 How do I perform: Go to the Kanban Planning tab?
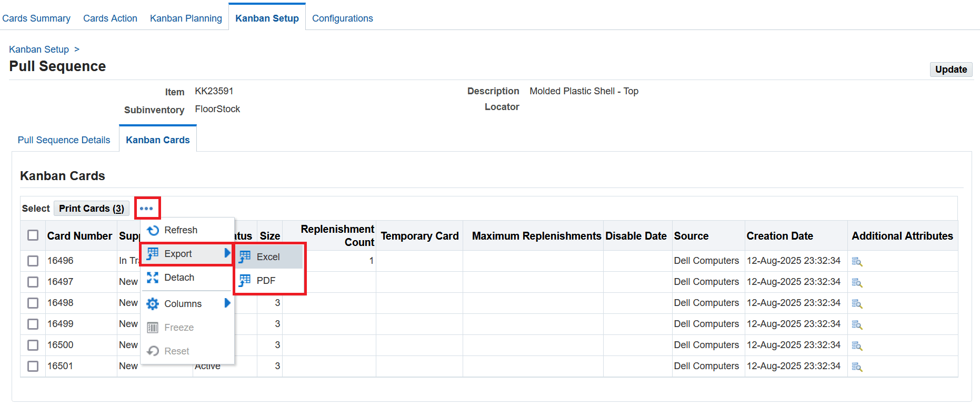coord(186,18)
